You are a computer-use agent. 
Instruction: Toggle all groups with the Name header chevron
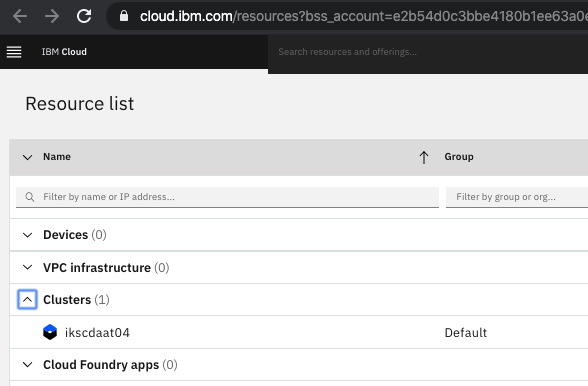(x=27, y=157)
